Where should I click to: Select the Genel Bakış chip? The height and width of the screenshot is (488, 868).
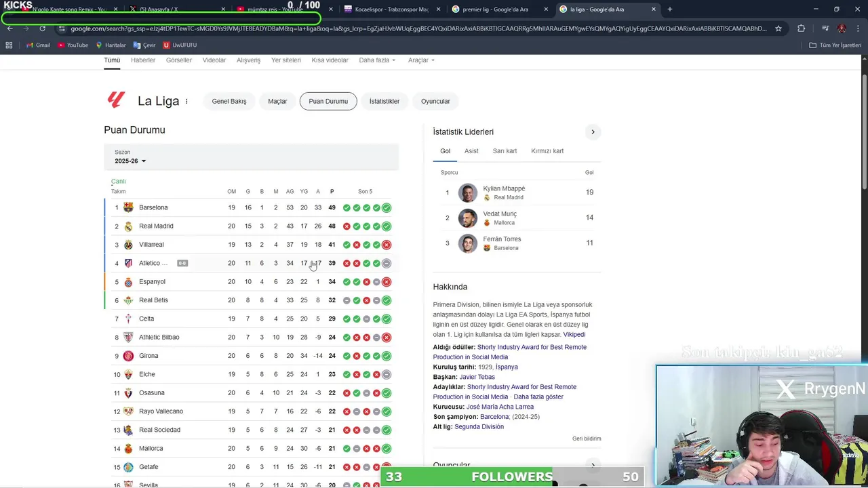point(229,101)
